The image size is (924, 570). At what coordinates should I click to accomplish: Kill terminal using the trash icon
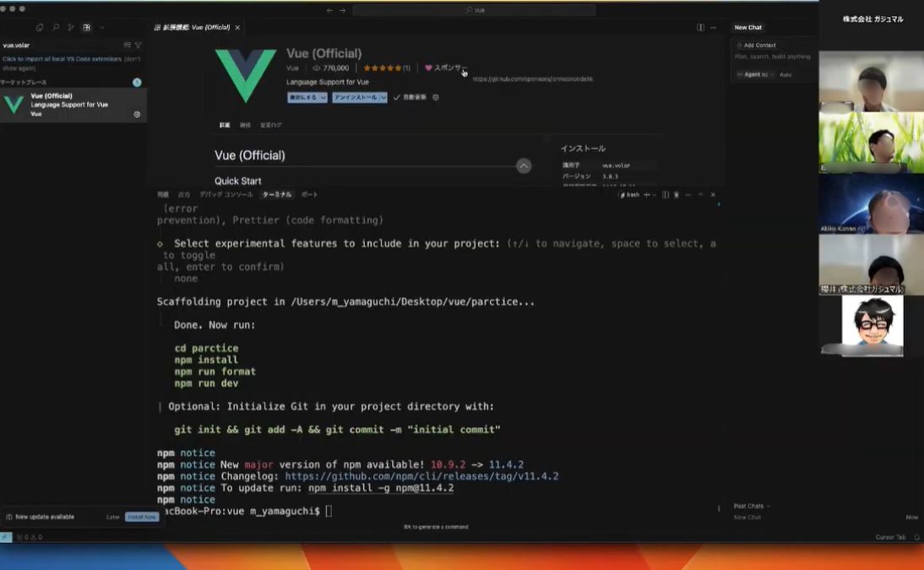pos(677,194)
